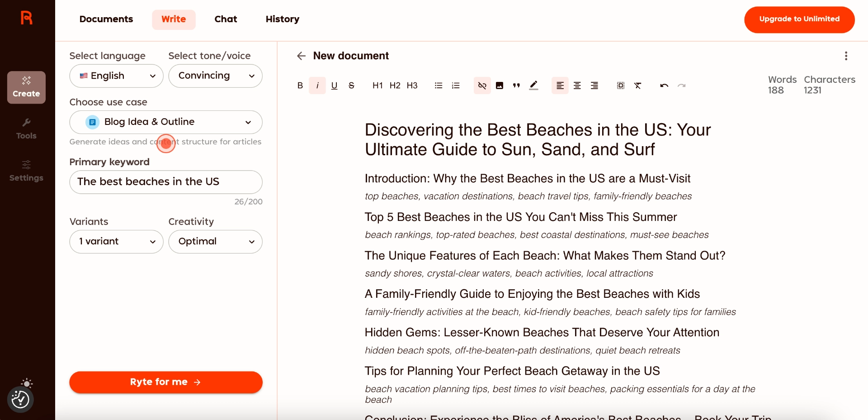Switch to the Chat tab

point(226,19)
